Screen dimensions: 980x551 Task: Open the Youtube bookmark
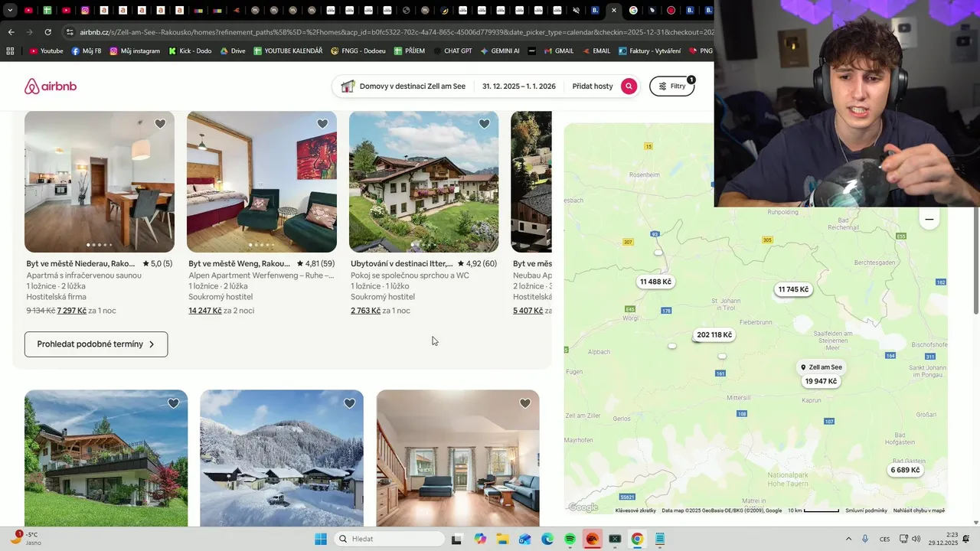pos(46,51)
